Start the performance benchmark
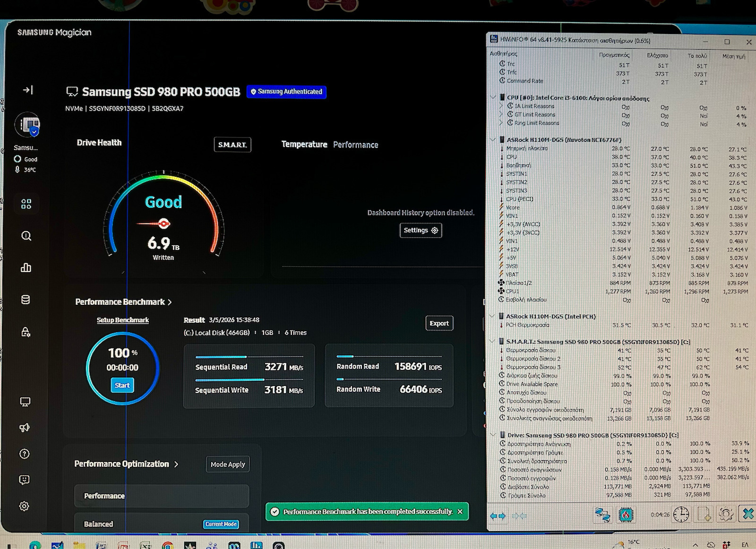Image resolution: width=756 pixels, height=549 pixels. 122,385
